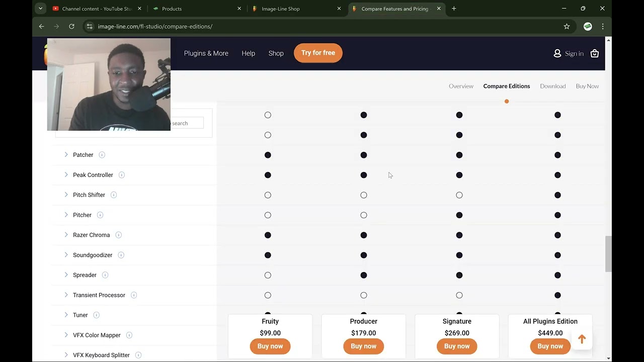Image resolution: width=644 pixels, height=362 pixels.
Task: Expand the Tuner row
Action: pos(66,315)
